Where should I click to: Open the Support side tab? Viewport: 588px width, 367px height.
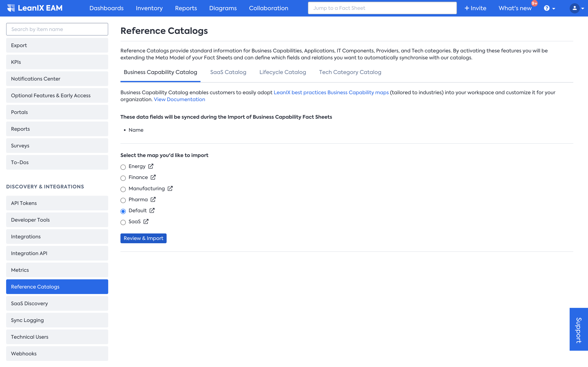(x=579, y=329)
